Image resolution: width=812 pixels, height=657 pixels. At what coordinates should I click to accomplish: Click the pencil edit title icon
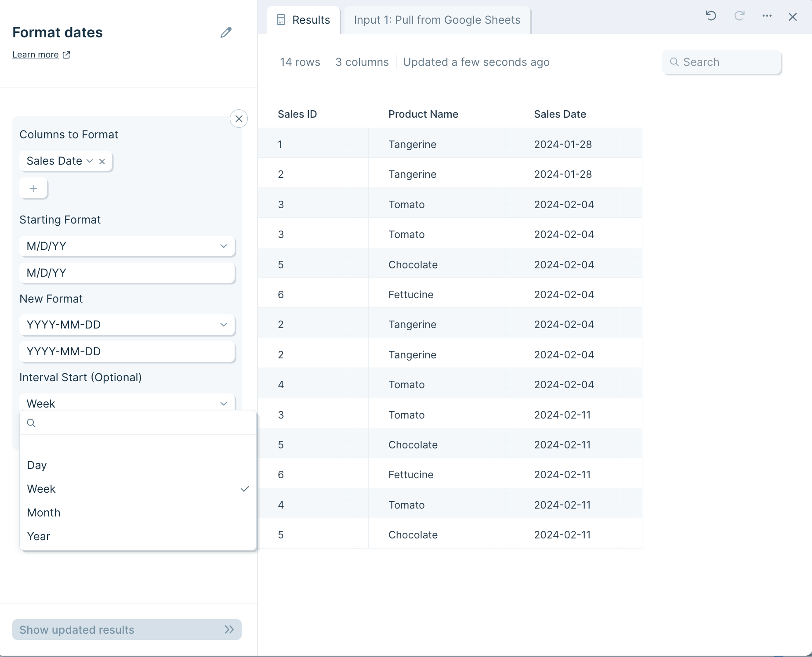point(226,32)
